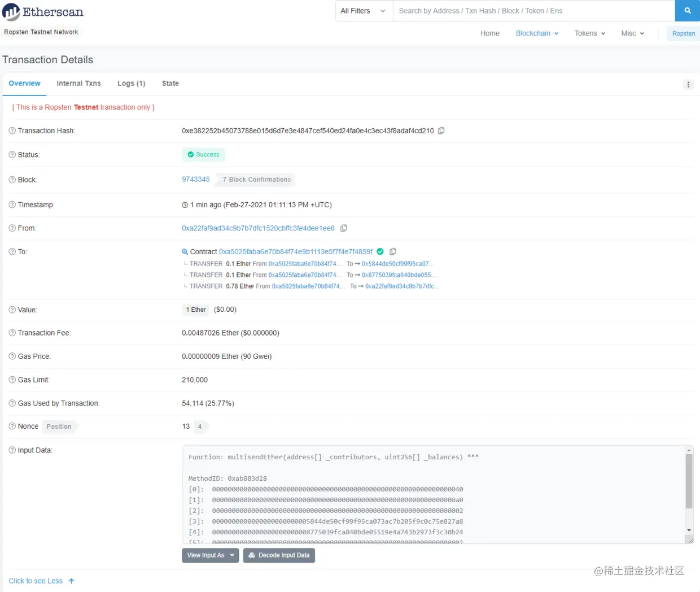Click the Success status badge
The height and width of the screenshot is (592, 700).
pos(203,155)
